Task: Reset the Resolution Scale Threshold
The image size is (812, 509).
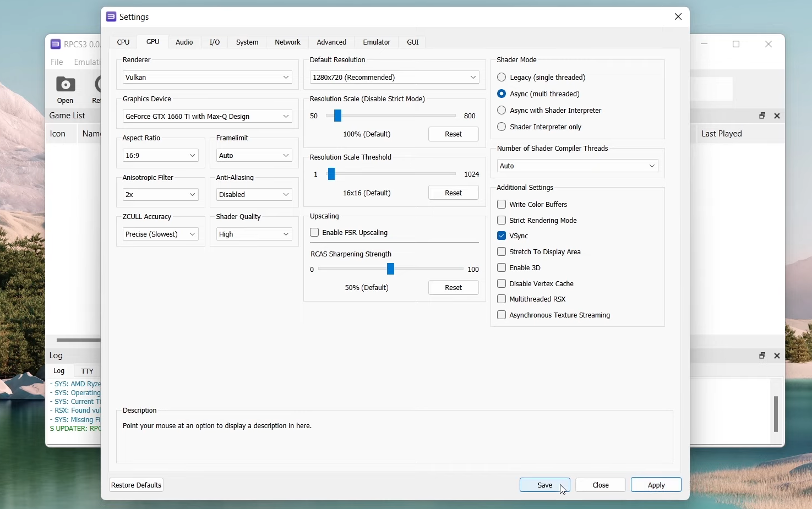Action: (454, 193)
